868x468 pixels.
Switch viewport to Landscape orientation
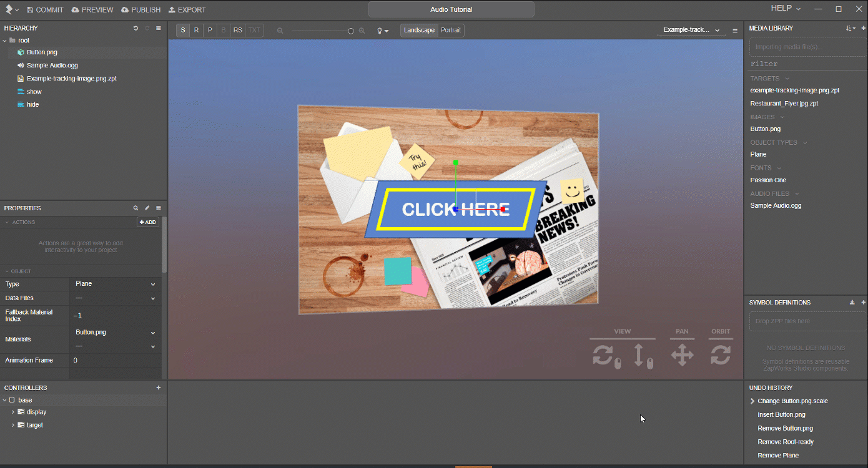419,30
